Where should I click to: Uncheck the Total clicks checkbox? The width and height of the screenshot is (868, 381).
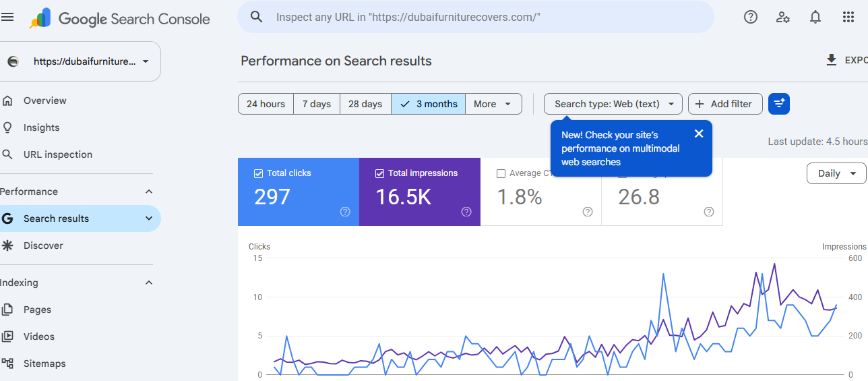tap(258, 173)
